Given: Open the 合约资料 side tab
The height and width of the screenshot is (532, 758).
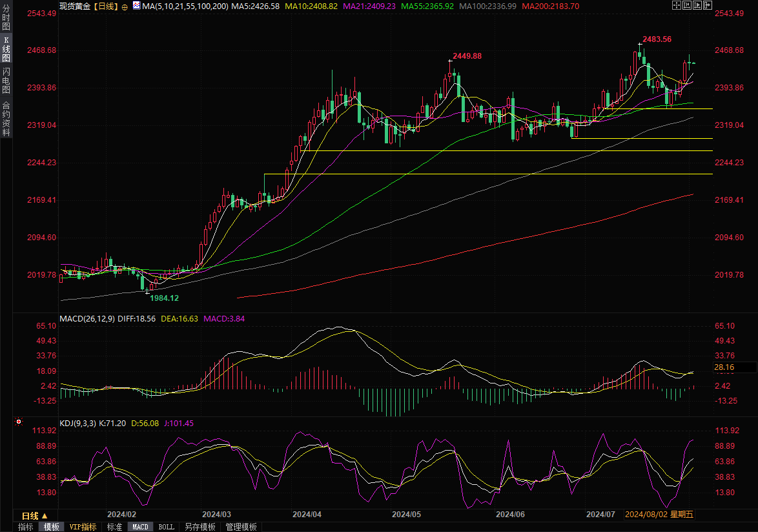Looking at the screenshot, I should click(x=6, y=118).
